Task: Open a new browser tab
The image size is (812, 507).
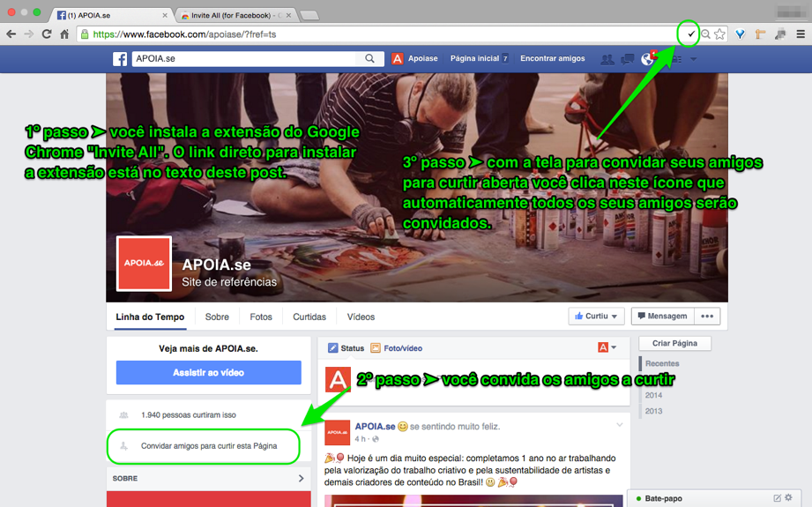Action: pyautogui.click(x=309, y=16)
